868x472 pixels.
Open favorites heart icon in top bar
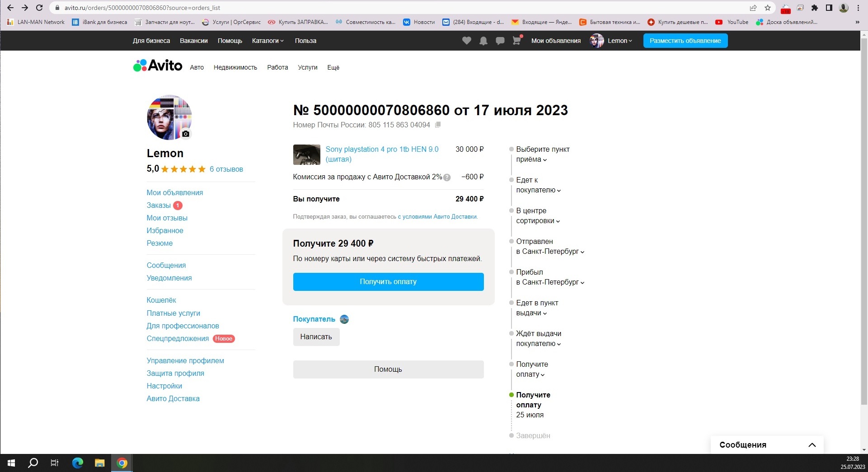467,41
